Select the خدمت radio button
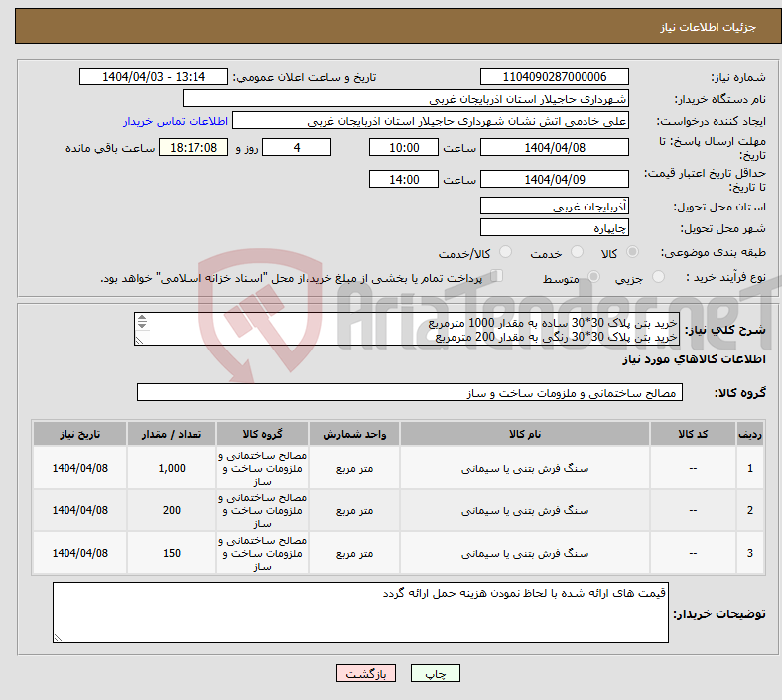Viewport: 782px width, 700px height. click(x=577, y=252)
